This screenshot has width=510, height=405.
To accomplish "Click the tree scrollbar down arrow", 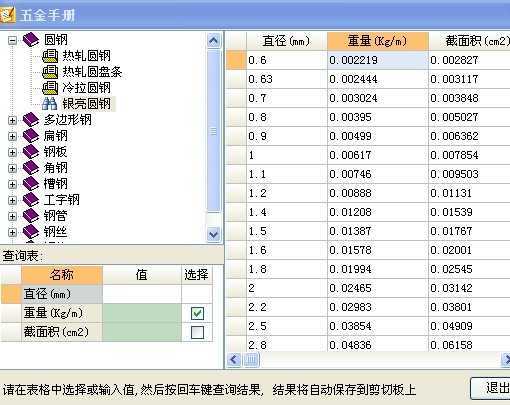I will [x=214, y=234].
